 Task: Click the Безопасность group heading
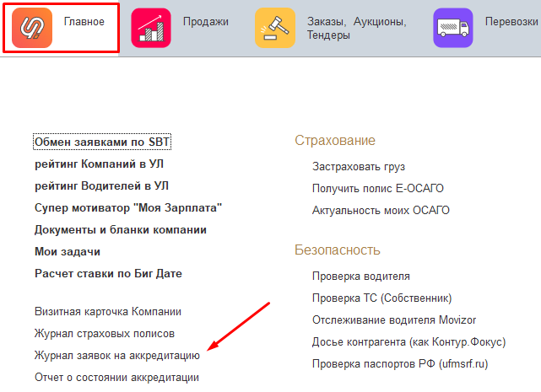[x=338, y=250]
